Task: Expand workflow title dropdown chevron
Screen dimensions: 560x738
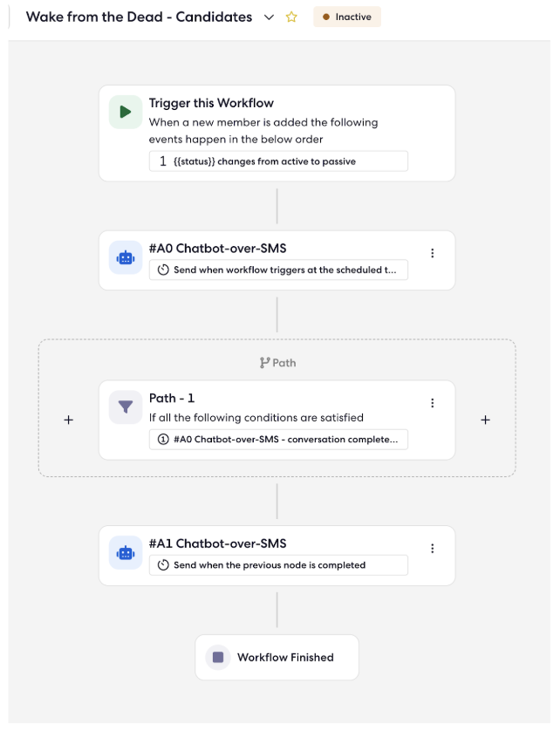Action: [269, 17]
